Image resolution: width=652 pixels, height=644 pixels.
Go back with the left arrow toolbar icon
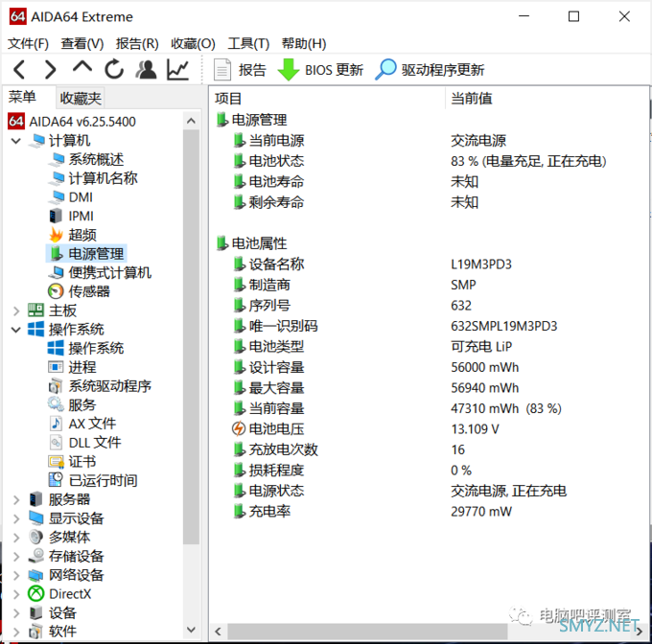tap(19, 69)
